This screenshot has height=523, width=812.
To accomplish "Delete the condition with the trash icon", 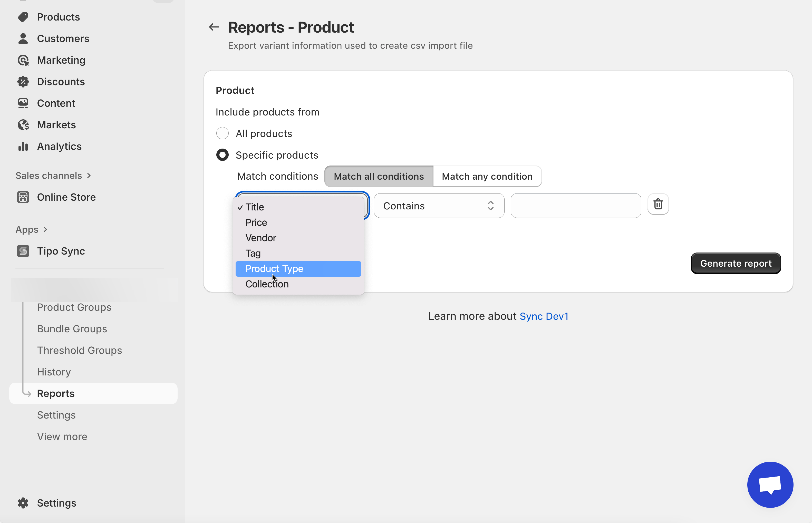I will [658, 204].
